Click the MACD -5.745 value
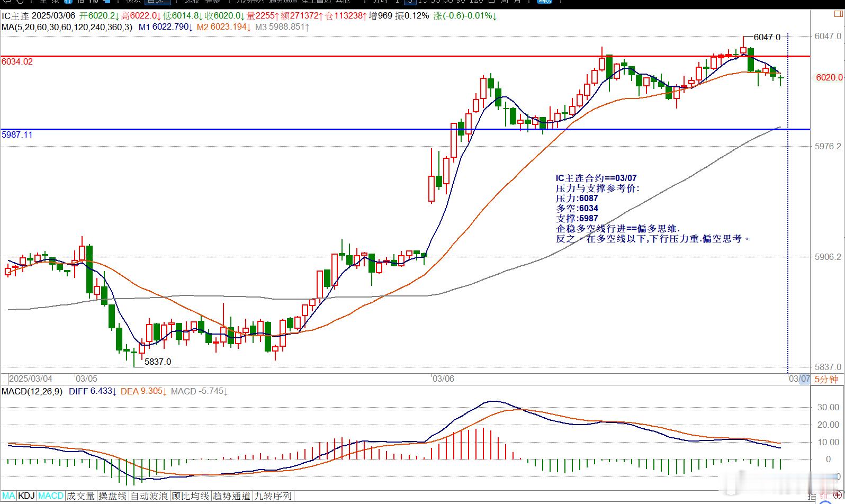 (199, 391)
